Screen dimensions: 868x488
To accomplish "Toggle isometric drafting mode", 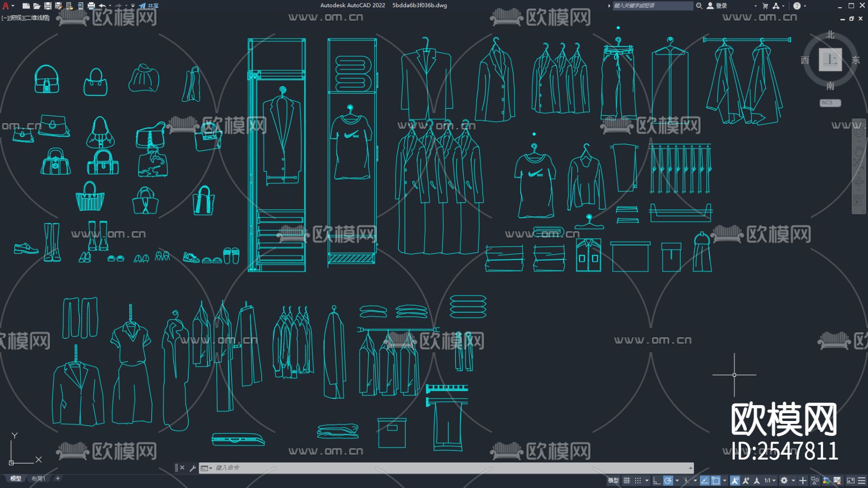I will [686, 480].
